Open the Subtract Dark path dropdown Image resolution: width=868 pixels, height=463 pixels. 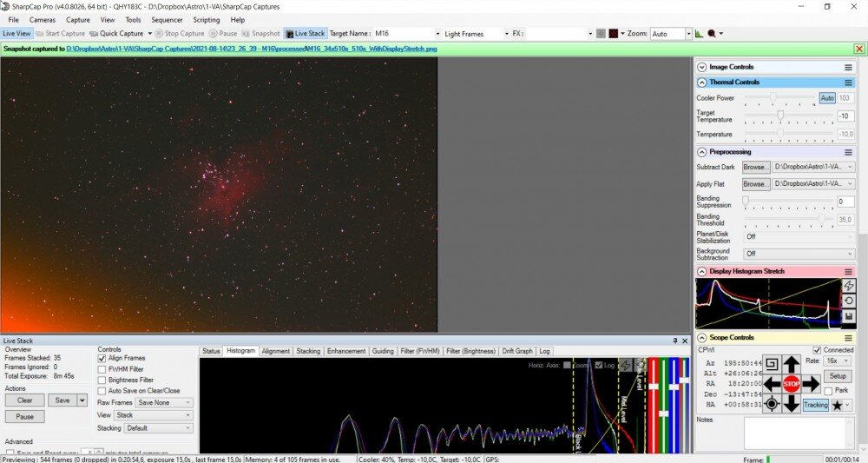pyautogui.click(x=813, y=167)
